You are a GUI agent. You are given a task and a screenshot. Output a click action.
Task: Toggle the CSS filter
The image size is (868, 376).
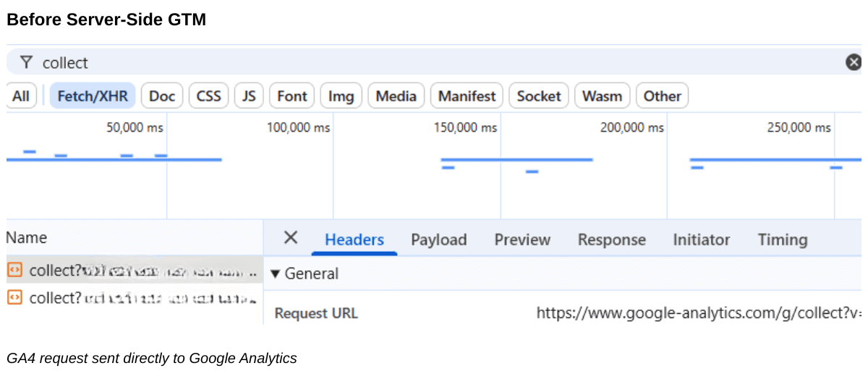tap(209, 96)
